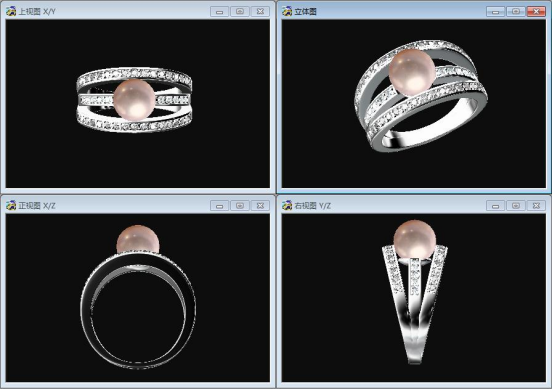Close the 右视图 Y/Z view window

pyautogui.click(x=536, y=206)
